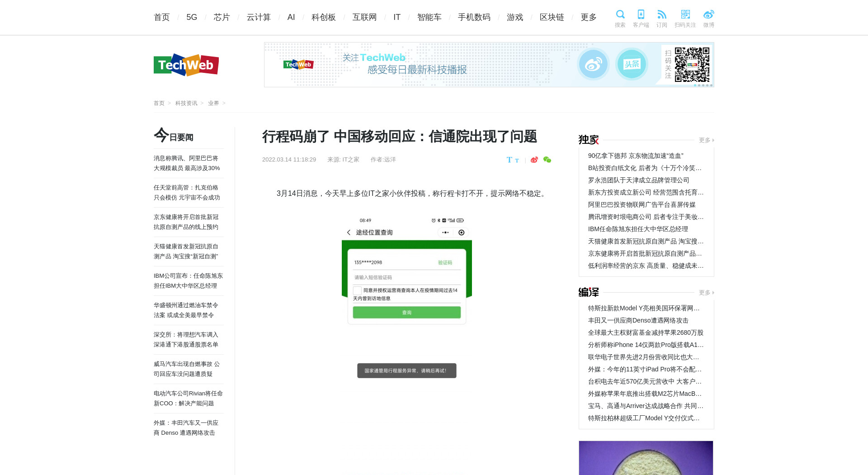This screenshot has width=868, height=475.
Task: Open 京东健康 sidebar article on the left
Action: (186, 222)
